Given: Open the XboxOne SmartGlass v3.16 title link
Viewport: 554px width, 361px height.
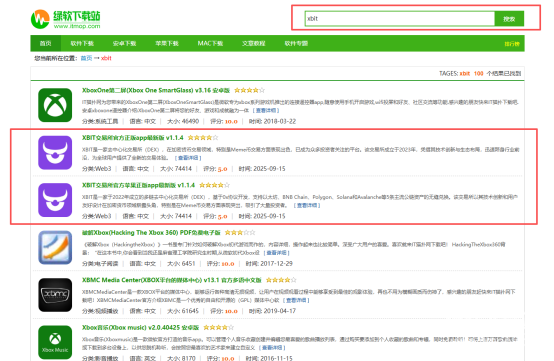Looking at the screenshot, I should tap(156, 90).
